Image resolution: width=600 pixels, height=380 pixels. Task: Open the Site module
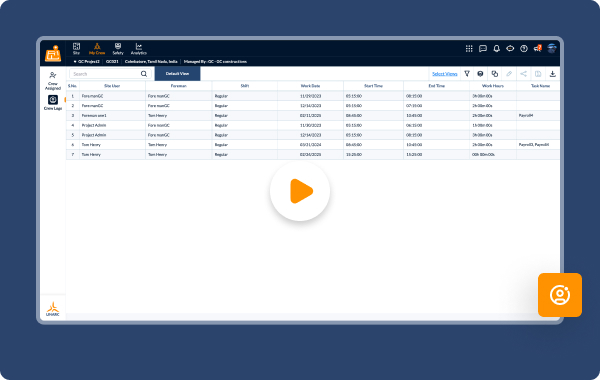[x=77, y=49]
